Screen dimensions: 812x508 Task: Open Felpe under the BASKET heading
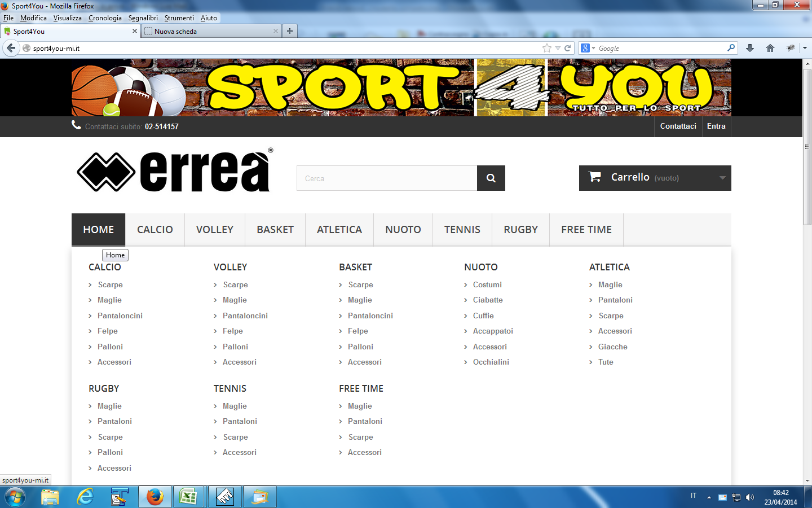tap(358, 331)
